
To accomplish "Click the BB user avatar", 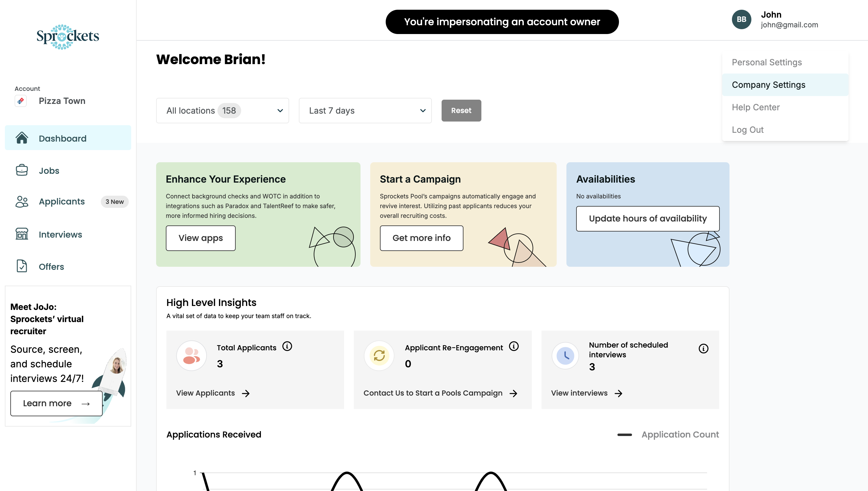I will coord(741,19).
